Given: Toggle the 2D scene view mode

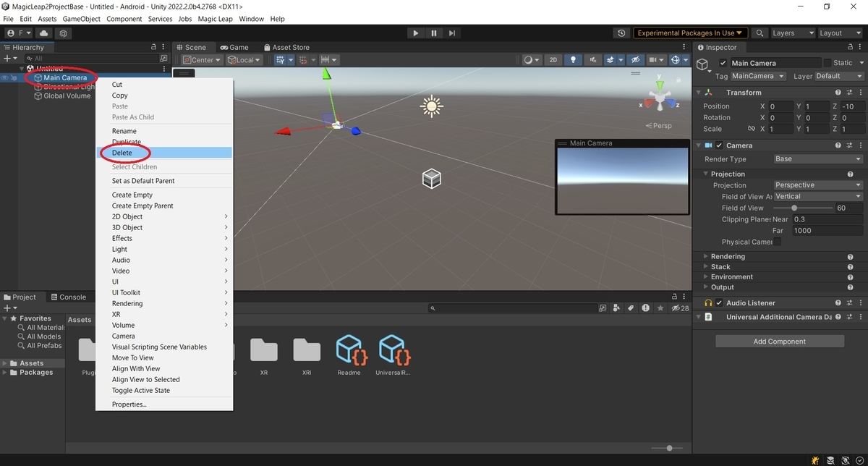Looking at the screenshot, I should (x=553, y=60).
